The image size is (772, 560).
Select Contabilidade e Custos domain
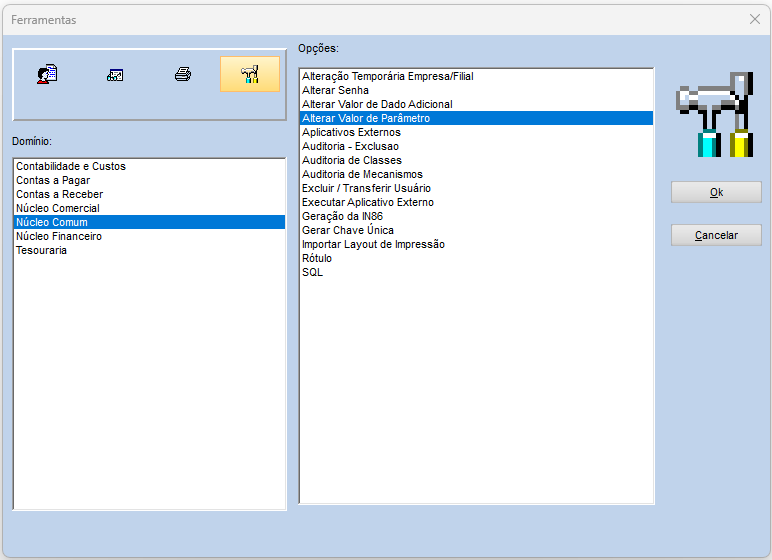[x=71, y=166]
